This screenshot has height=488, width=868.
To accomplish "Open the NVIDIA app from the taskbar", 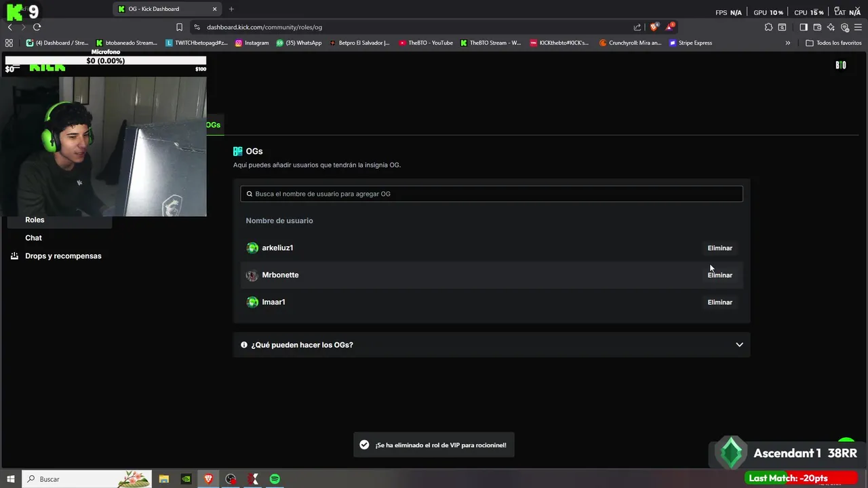I will click(x=186, y=479).
